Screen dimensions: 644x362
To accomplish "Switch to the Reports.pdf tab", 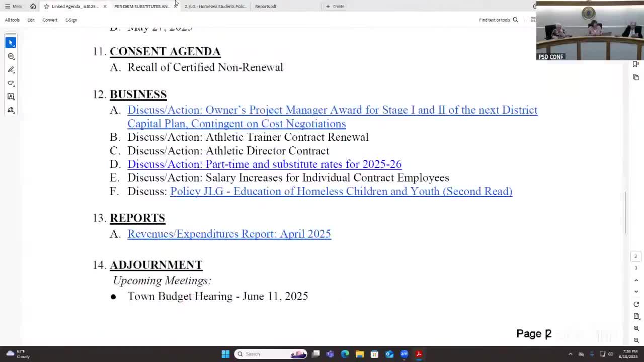I will (x=266, y=7).
